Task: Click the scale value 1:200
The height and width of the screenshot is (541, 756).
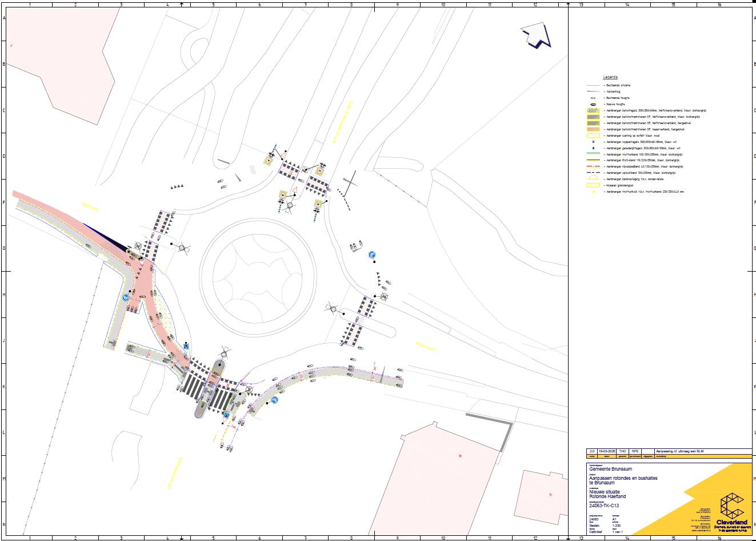Action: 616,524
